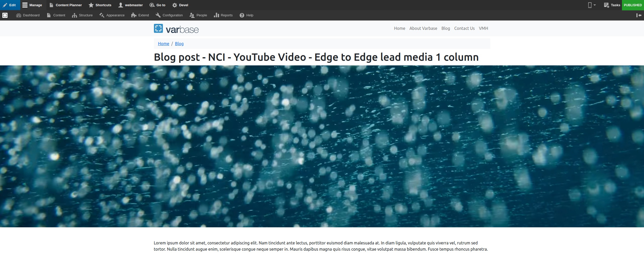Screen dimensions: 644x253
Task: Open the Shortcuts star menu
Action: (100, 5)
